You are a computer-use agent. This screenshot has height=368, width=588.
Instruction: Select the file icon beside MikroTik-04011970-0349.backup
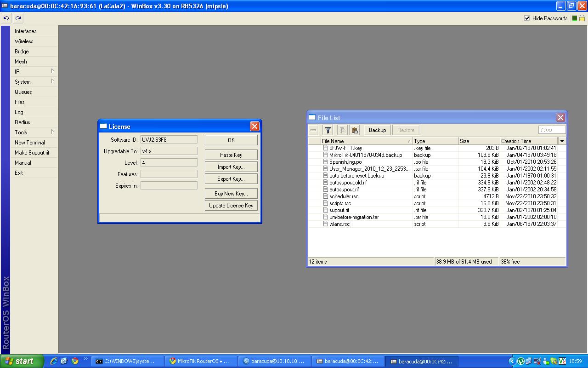[x=326, y=155]
